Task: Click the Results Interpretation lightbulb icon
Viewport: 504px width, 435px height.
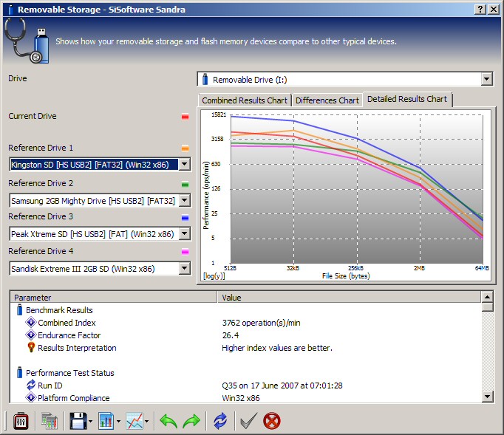Action: (x=31, y=347)
